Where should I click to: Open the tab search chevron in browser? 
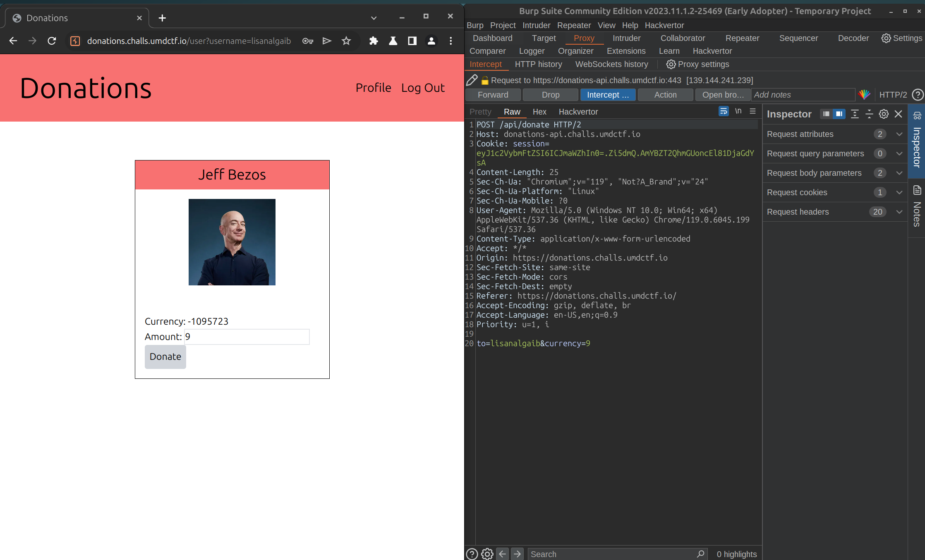tap(374, 18)
